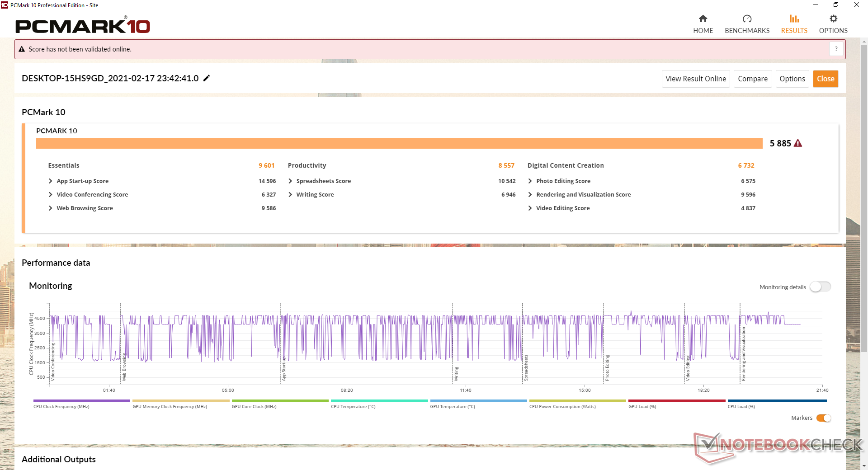868x470 pixels.
Task: Click the Web Browsing marker in chart
Action: (x=124, y=367)
